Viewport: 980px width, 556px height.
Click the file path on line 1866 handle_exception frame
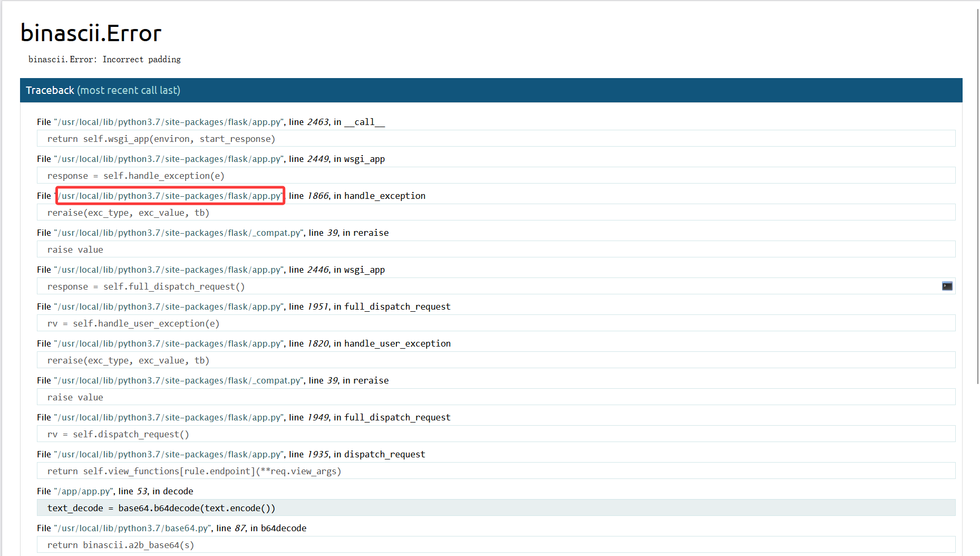[x=170, y=196]
